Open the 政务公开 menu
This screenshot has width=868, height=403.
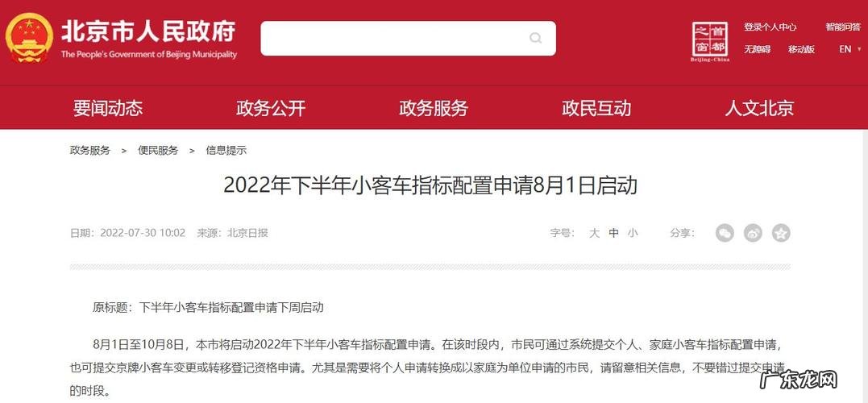(x=271, y=108)
